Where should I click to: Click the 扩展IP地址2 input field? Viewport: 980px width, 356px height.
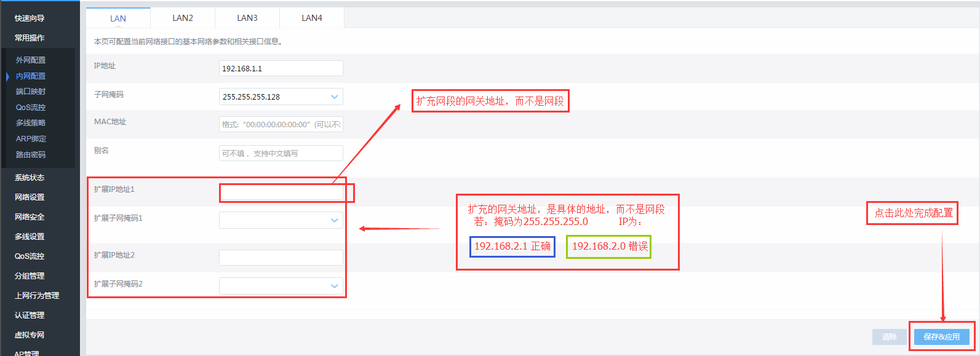coord(281,258)
